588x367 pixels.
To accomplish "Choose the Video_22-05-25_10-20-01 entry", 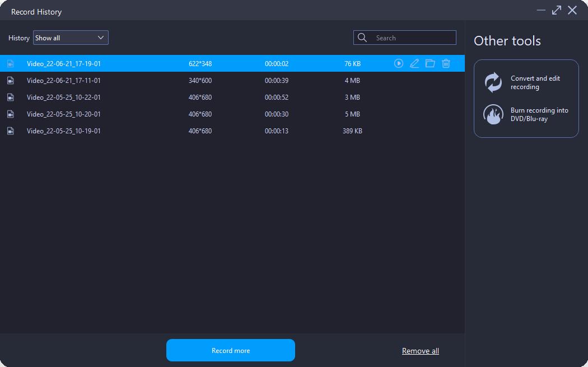I will pos(64,114).
